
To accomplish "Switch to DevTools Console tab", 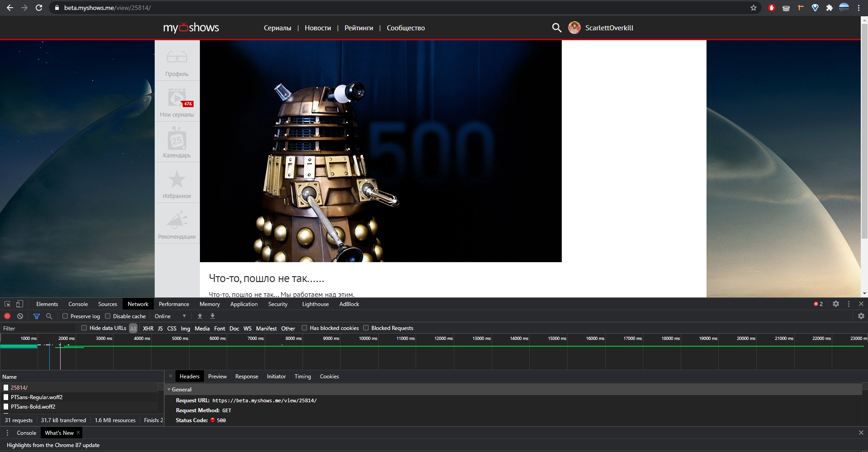I will tap(78, 304).
